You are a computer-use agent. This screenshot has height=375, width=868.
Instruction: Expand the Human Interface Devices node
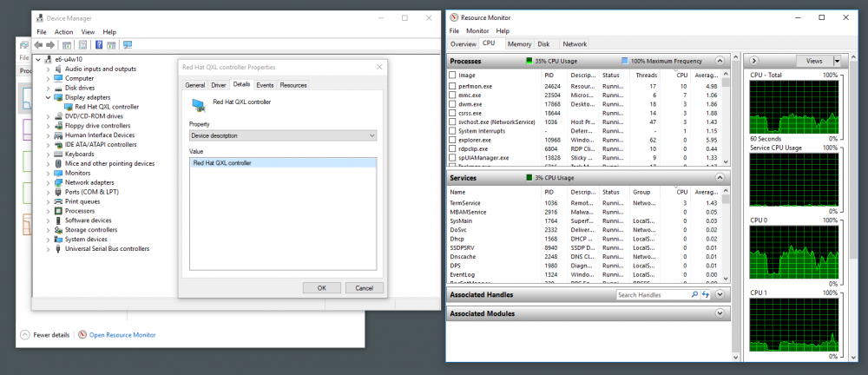(48, 135)
